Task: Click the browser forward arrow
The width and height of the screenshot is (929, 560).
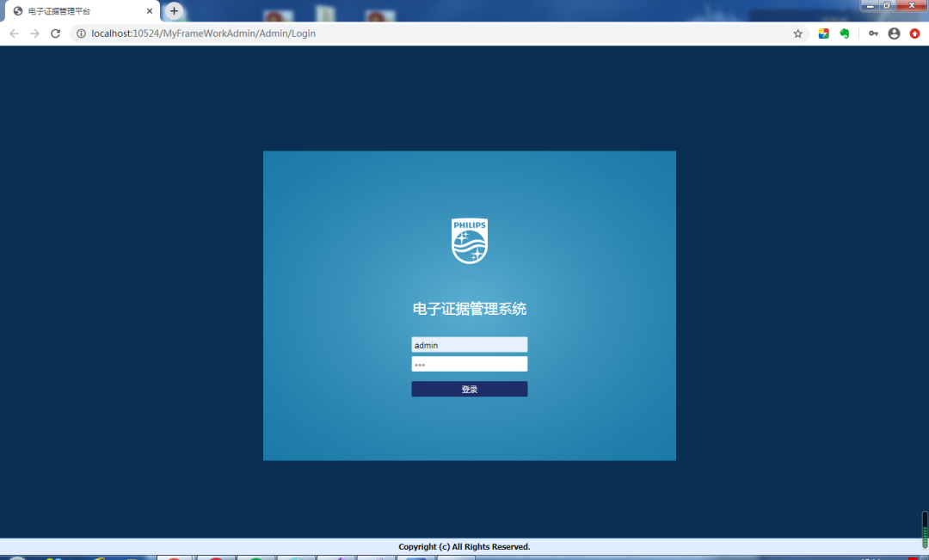Action: [35, 34]
